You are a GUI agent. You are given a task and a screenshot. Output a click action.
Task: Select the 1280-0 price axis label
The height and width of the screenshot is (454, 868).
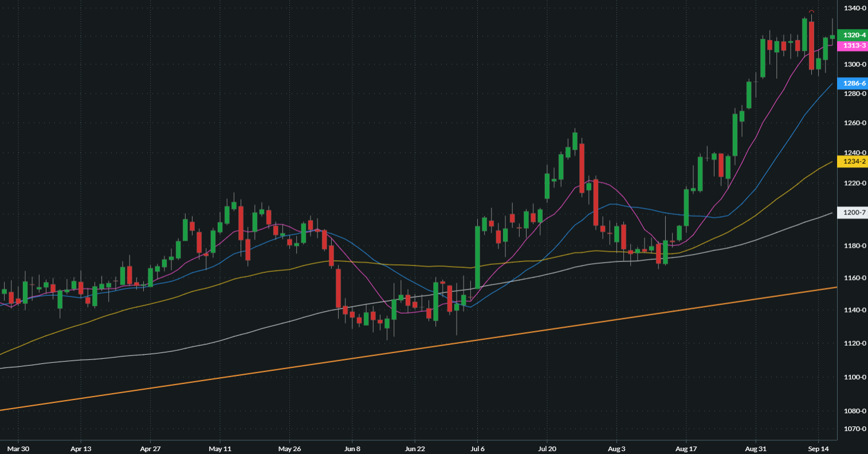[x=854, y=93]
